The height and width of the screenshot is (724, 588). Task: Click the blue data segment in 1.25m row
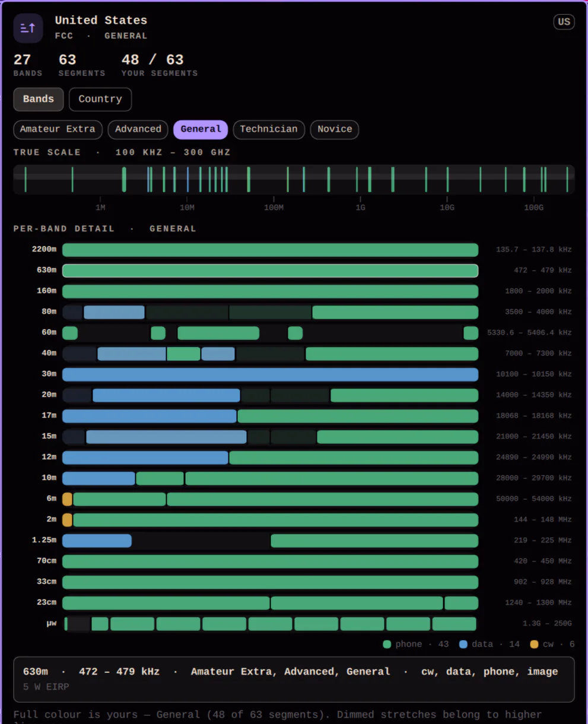(x=97, y=541)
